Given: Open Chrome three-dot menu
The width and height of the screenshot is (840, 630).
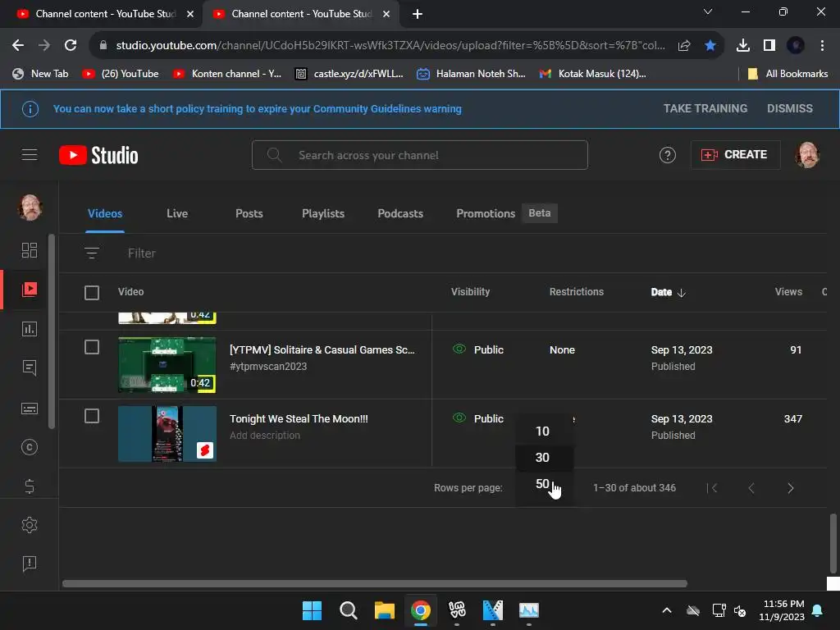Looking at the screenshot, I should [822, 46].
